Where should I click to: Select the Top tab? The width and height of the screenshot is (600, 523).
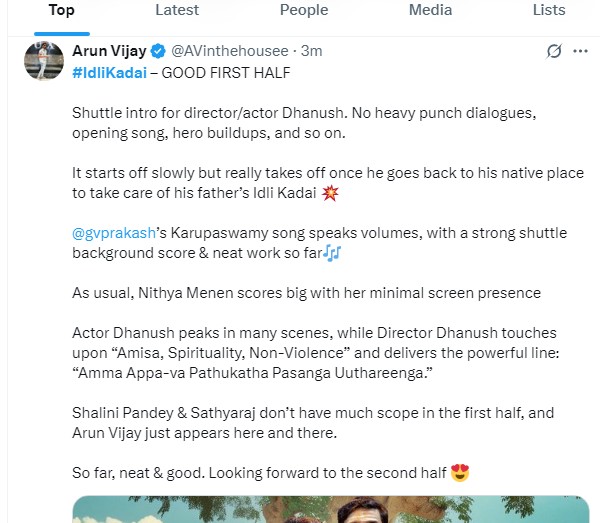click(x=62, y=10)
